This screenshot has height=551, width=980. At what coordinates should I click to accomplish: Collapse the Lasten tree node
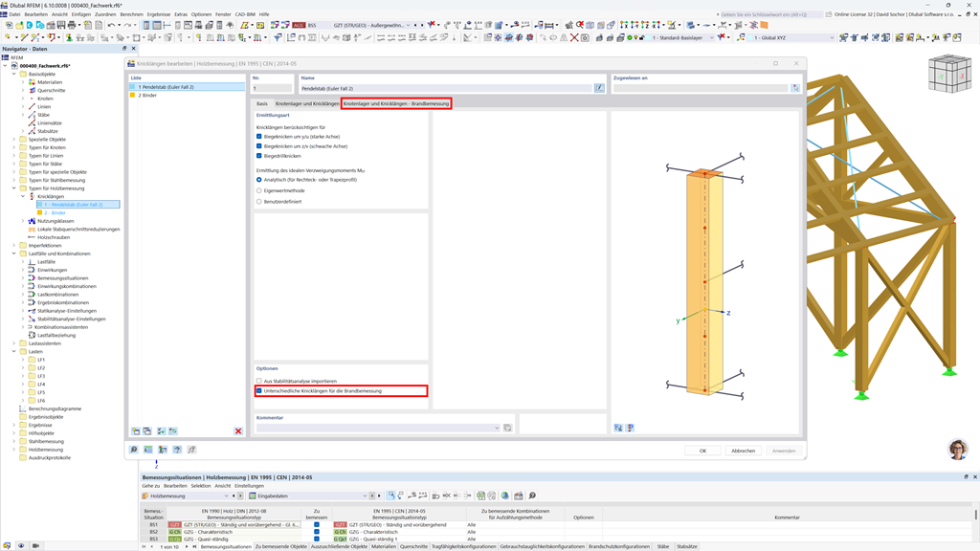click(x=13, y=351)
